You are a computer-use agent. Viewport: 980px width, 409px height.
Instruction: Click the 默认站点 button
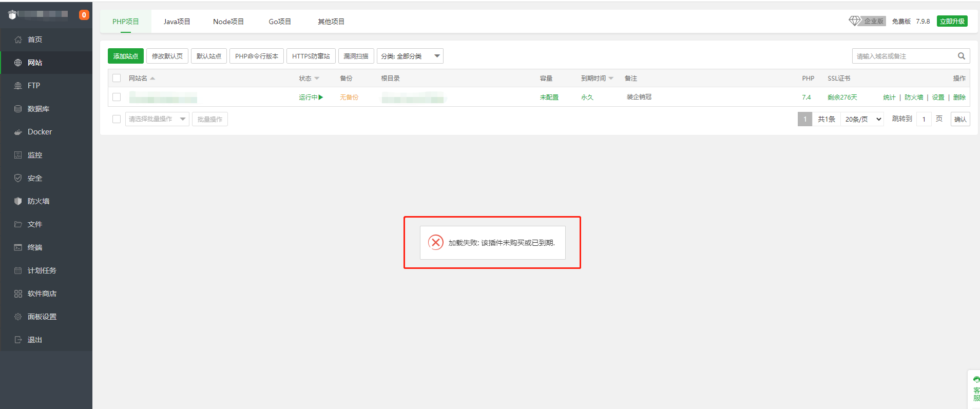pyautogui.click(x=209, y=56)
